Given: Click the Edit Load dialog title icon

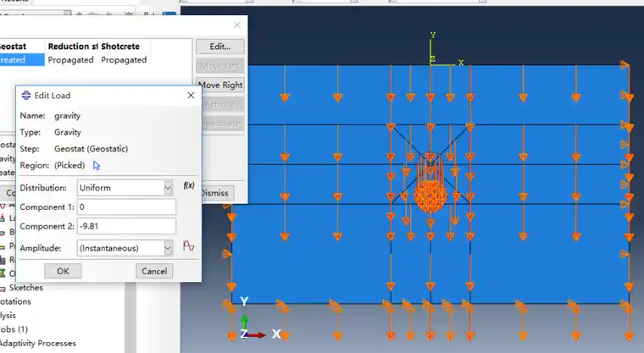Looking at the screenshot, I should click(26, 95).
